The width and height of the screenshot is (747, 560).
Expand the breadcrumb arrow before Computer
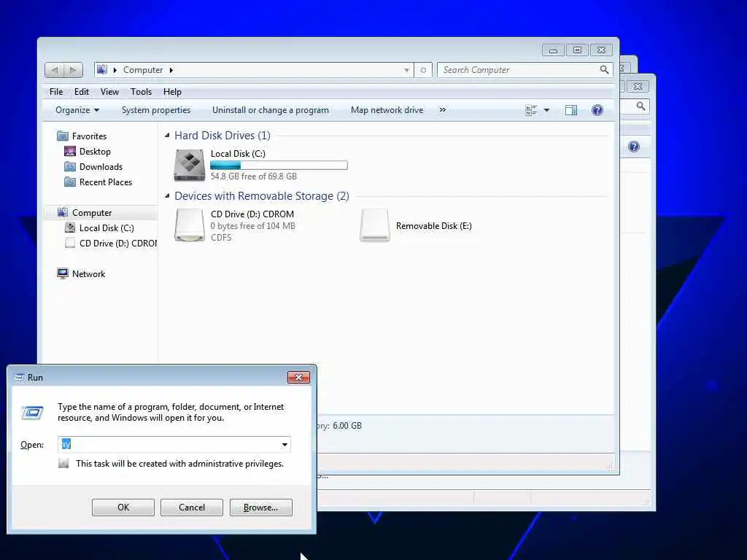[115, 70]
